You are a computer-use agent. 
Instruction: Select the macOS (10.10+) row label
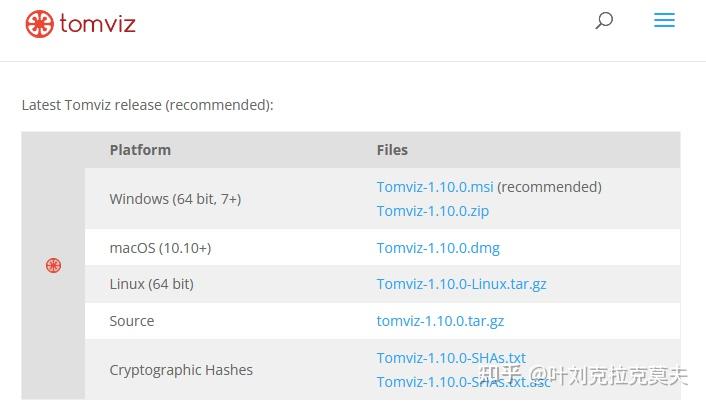[160, 248]
